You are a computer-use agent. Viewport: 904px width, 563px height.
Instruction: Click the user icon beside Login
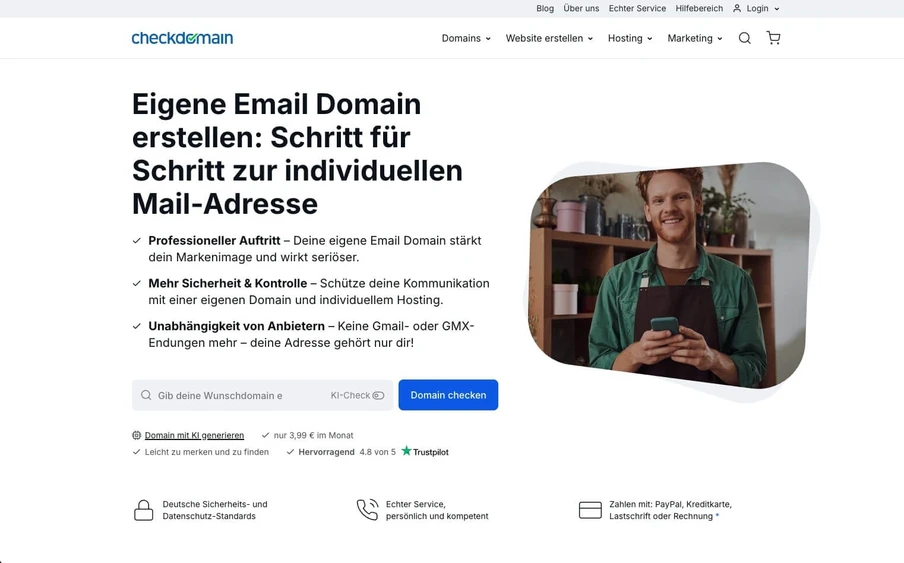pos(737,9)
